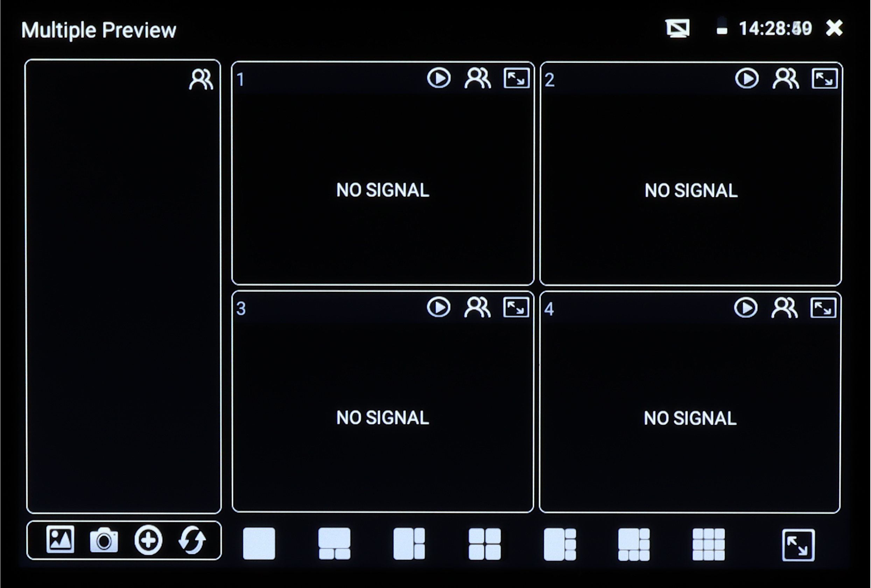Expand channel 3 to full view
The width and height of the screenshot is (871, 588).
[516, 308]
